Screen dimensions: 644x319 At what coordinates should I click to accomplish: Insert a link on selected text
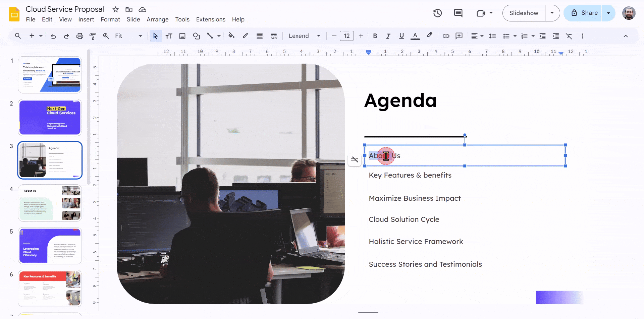[446, 36]
